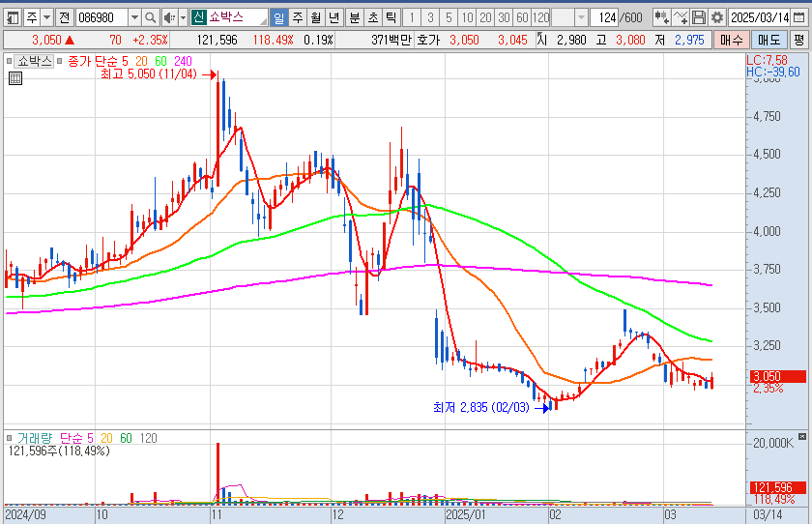Click green 60 moving average label
The image size is (812, 524).
tap(161, 61)
